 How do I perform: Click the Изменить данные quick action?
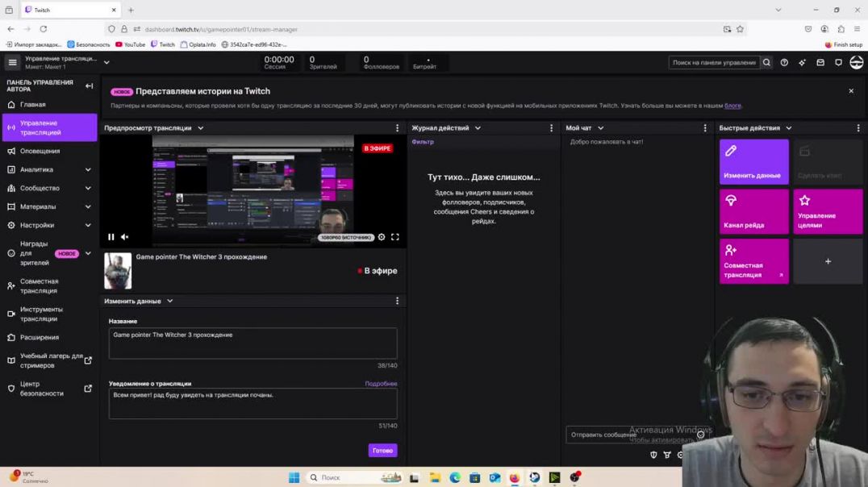754,161
